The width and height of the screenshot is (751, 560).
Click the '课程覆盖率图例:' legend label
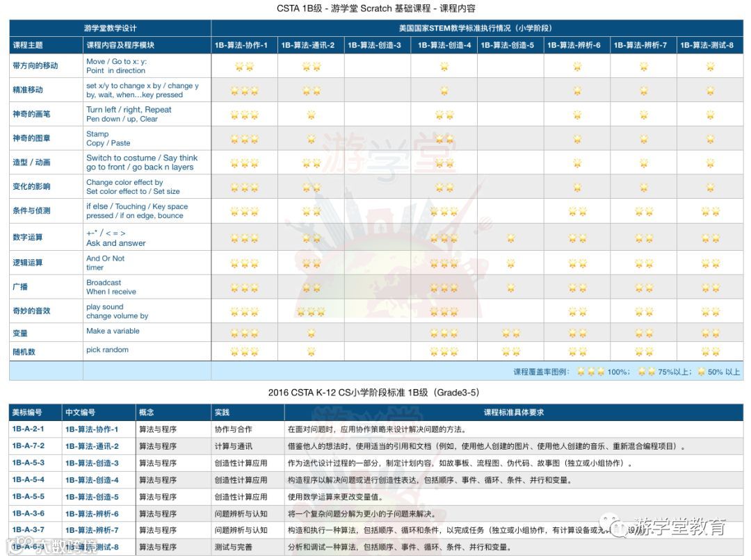[542, 372]
